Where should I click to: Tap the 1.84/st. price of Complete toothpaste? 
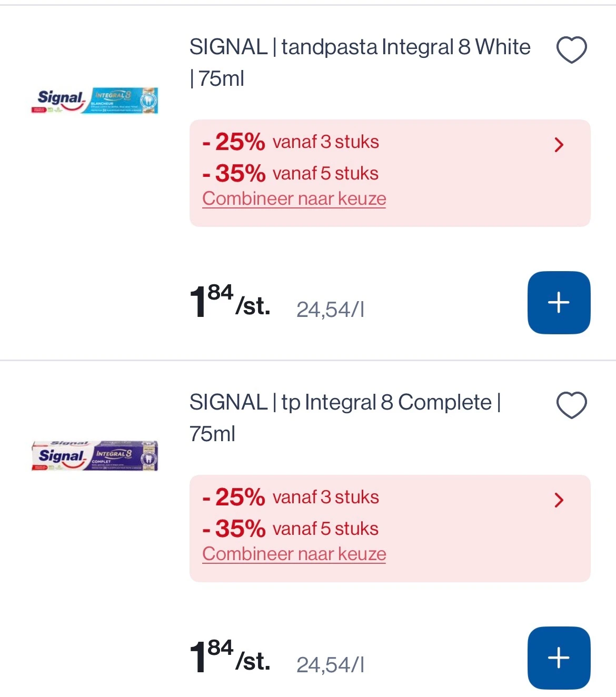pos(230,658)
